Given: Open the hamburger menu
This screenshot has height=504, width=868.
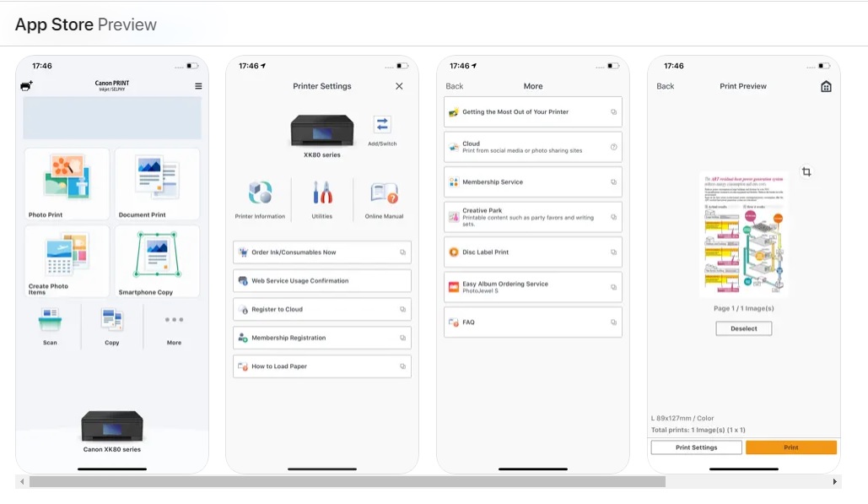Looking at the screenshot, I should [198, 86].
